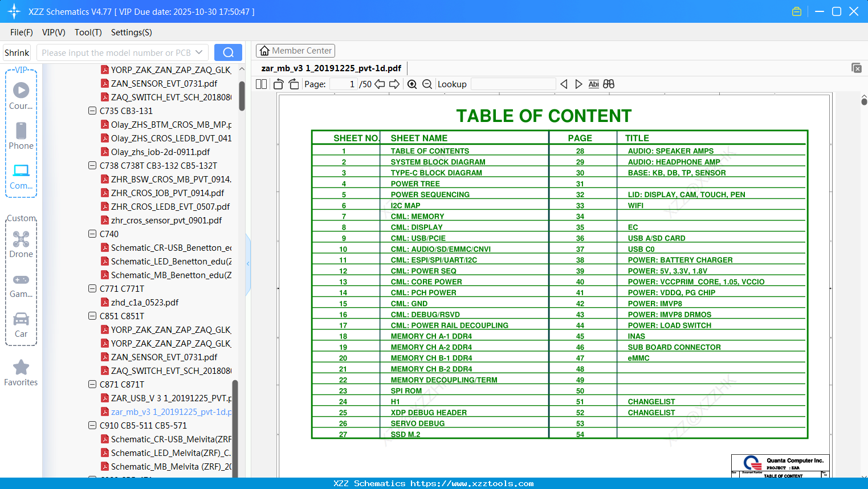Open the Settings(S) menu
The image size is (868, 489).
coord(132,32)
